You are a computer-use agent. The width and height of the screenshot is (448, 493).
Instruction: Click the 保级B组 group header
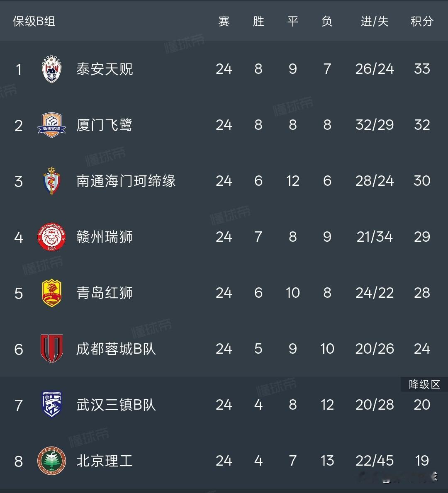(x=34, y=22)
